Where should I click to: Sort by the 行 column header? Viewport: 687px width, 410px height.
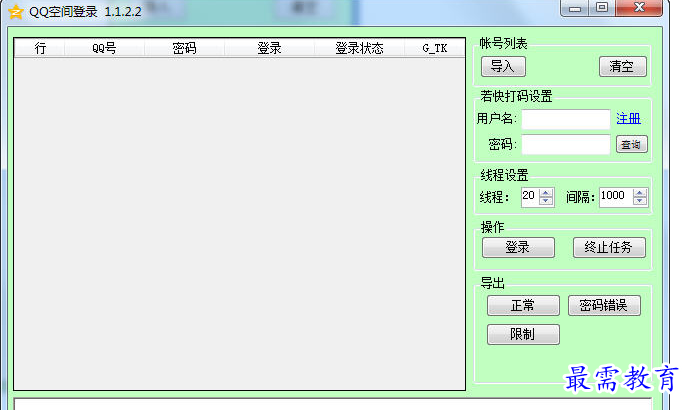click(x=40, y=48)
